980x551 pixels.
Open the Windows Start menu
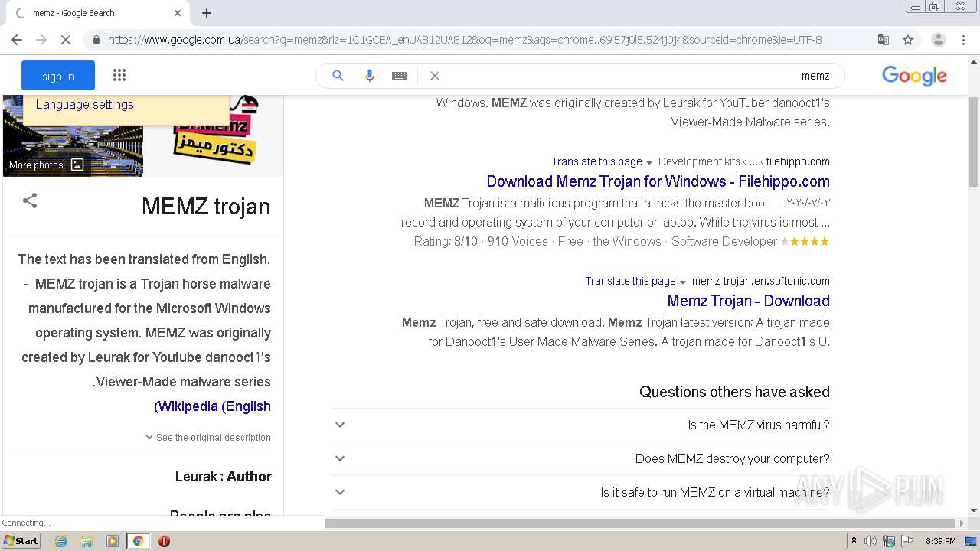click(x=21, y=540)
